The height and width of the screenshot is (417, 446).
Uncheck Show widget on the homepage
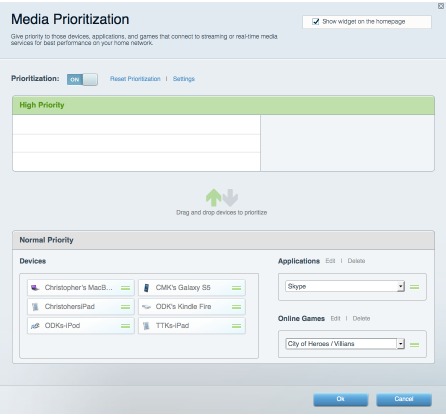pos(315,22)
